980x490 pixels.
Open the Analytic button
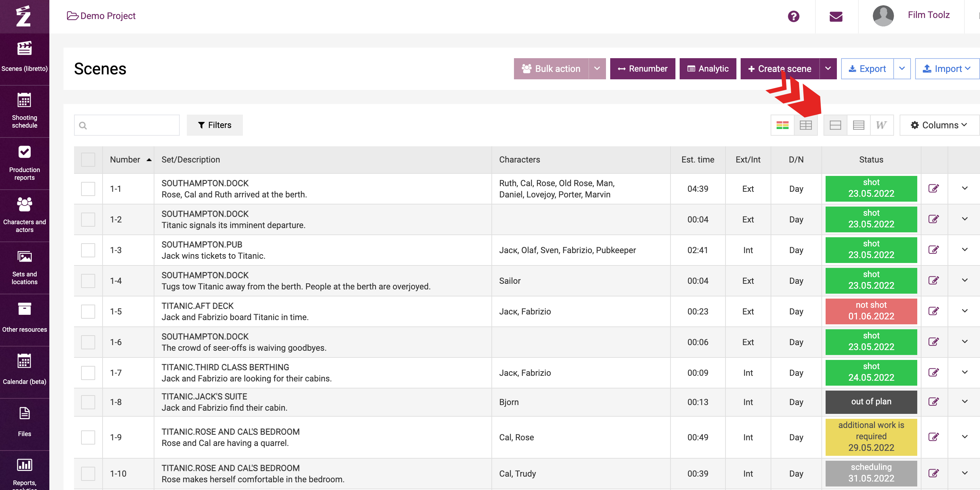708,69
